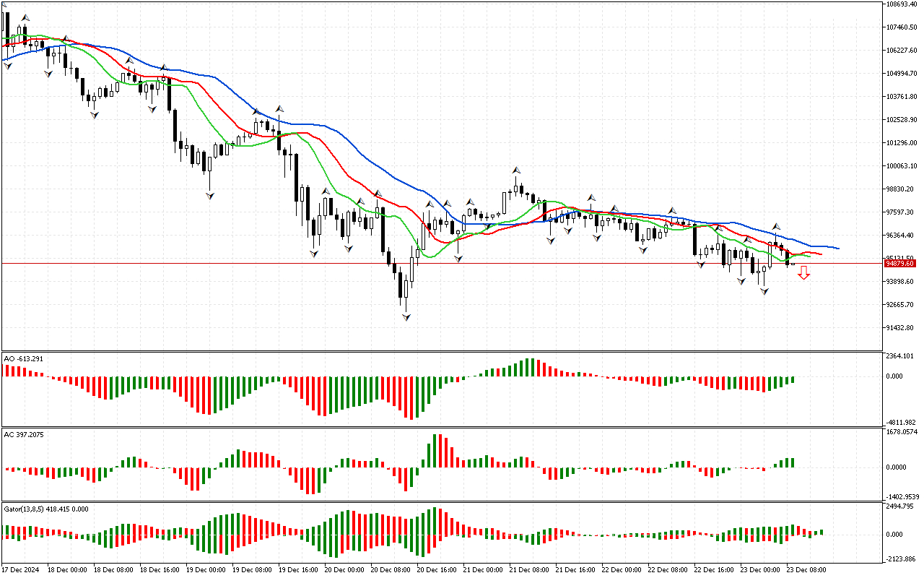This screenshot has width=924, height=578.
Task: Click the AC scale zero value 0.0000
Action: (x=897, y=467)
